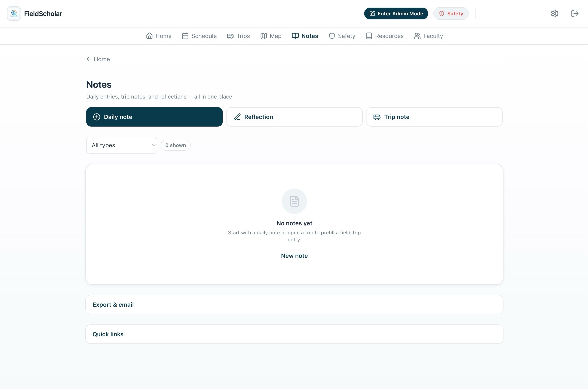Open settings via the gear icon

(x=554, y=14)
